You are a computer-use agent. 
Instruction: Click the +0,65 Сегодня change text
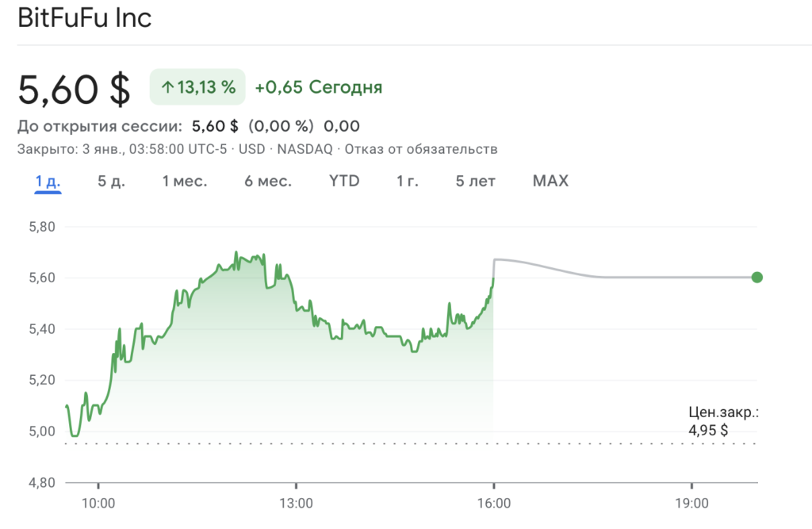tap(319, 87)
